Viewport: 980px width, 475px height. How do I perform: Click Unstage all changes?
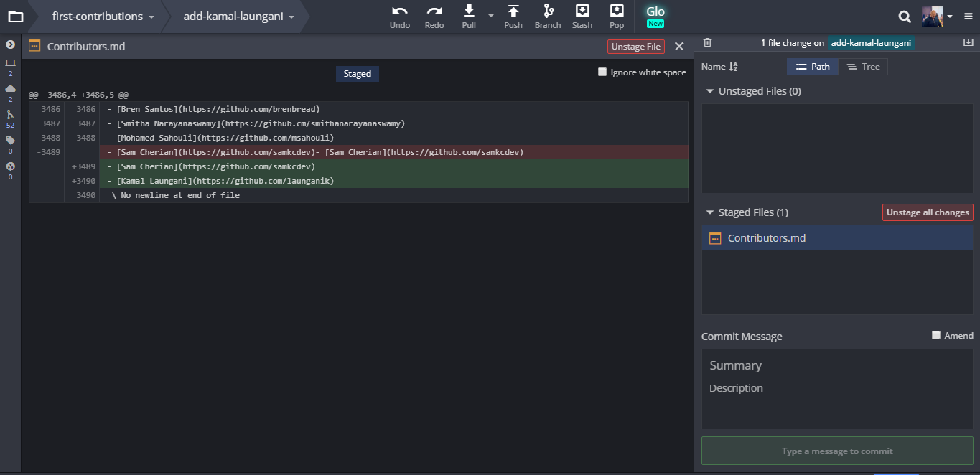927,212
